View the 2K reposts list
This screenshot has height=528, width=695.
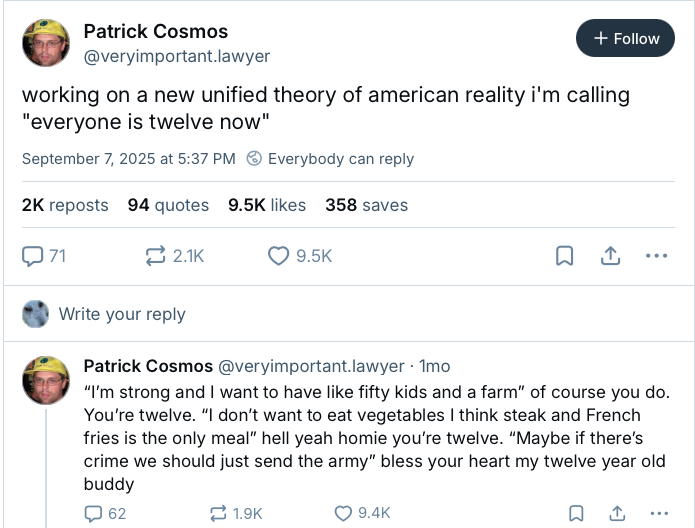(x=65, y=205)
